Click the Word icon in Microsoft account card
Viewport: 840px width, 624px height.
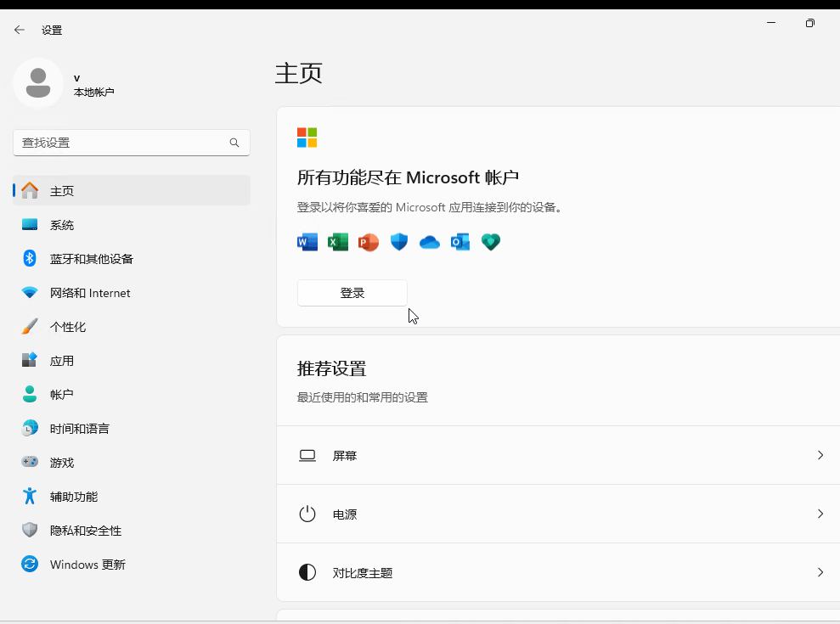[307, 243]
